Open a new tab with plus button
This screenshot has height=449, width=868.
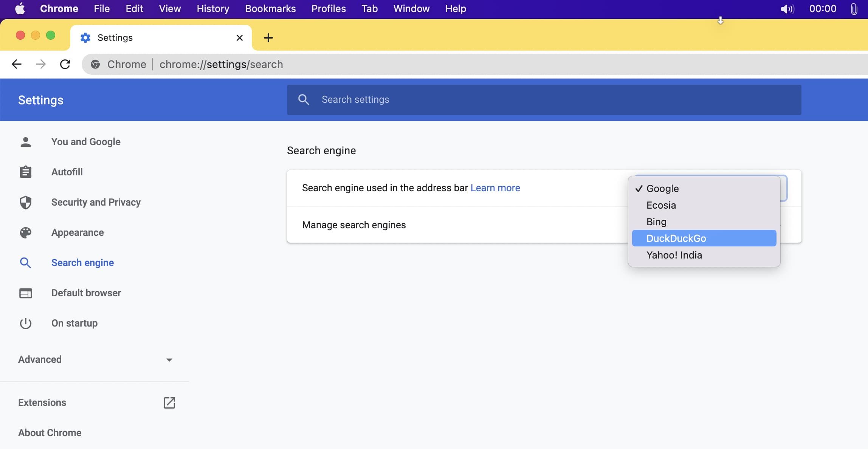tap(268, 38)
